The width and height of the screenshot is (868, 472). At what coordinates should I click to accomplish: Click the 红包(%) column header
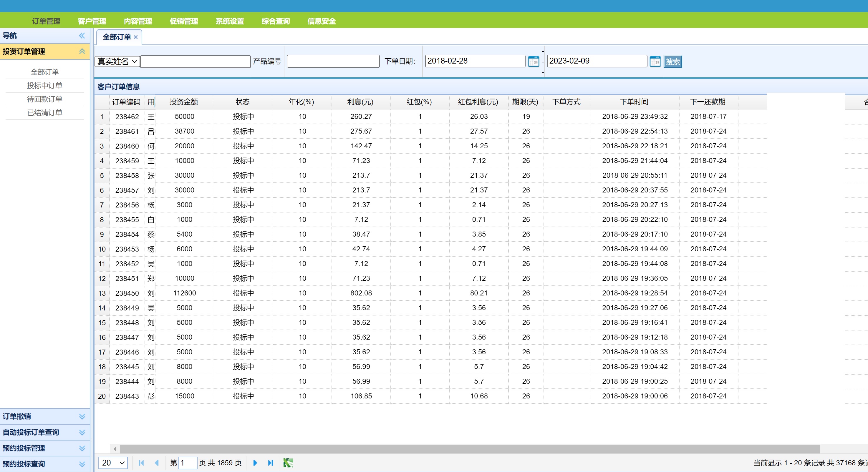pos(420,102)
